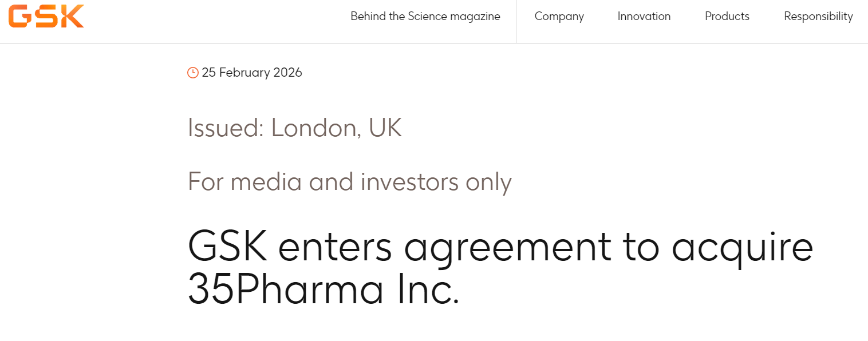The image size is (868, 341).
Task: Select the Responsibility navigation item
Action: click(x=818, y=17)
